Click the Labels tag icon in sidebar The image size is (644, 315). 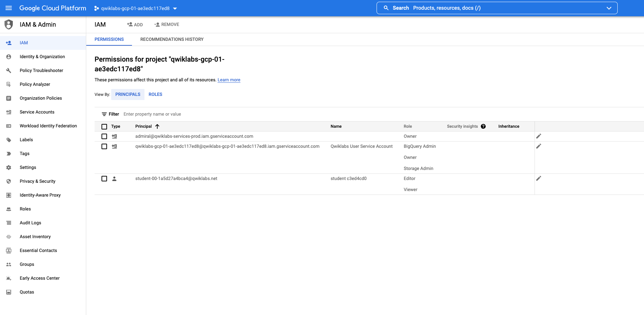coord(8,139)
